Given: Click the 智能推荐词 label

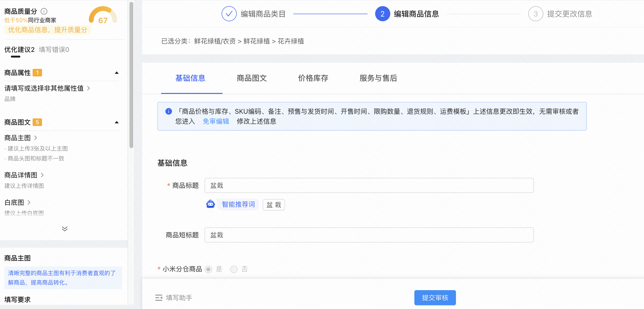Looking at the screenshot, I should 238,205.
